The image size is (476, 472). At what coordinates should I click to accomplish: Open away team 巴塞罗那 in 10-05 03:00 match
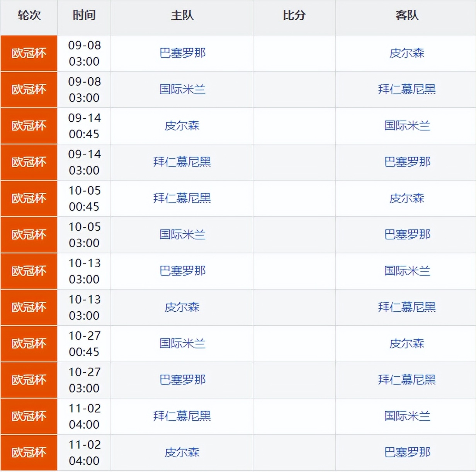[407, 234]
